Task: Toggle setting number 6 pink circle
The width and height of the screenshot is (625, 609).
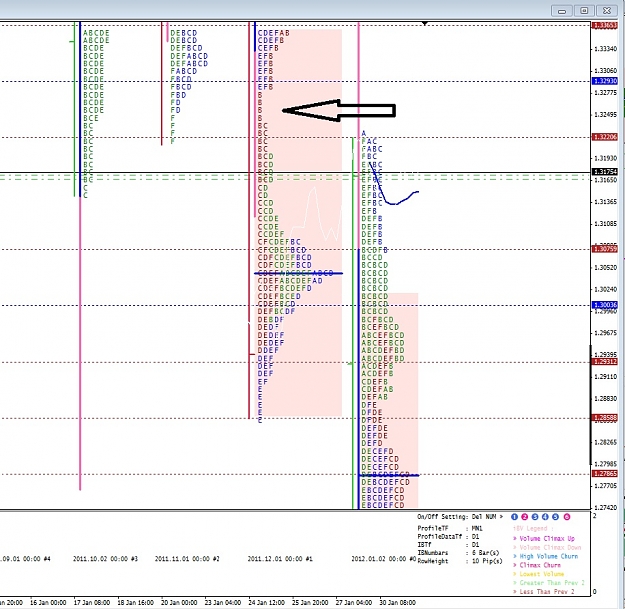Action: [567, 517]
